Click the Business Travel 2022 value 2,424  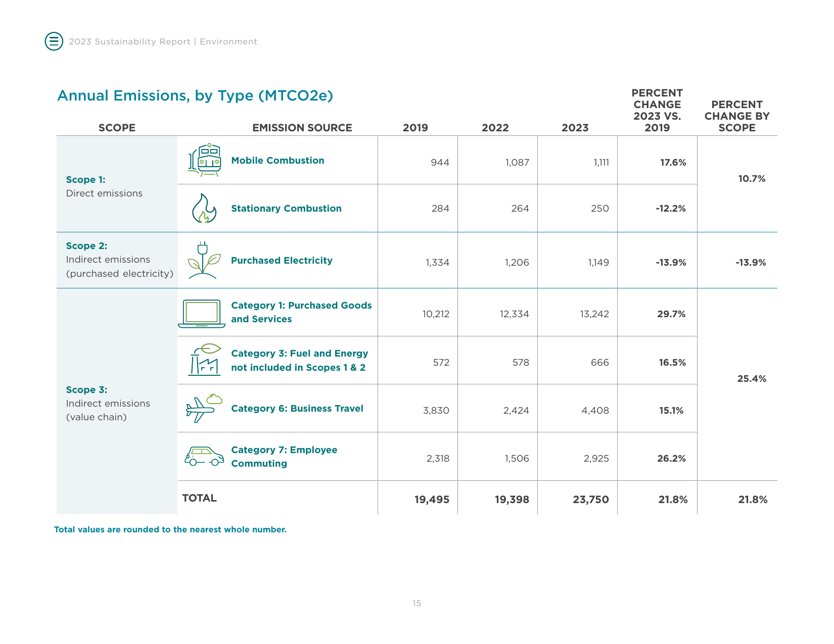pos(516,411)
